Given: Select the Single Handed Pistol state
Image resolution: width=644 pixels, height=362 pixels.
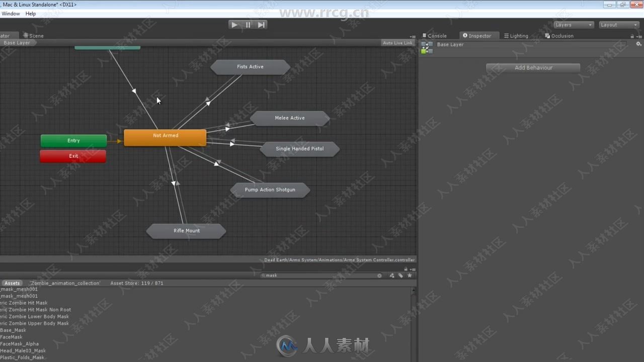Looking at the screenshot, I should pyautogui.click(x=300, y=149).
